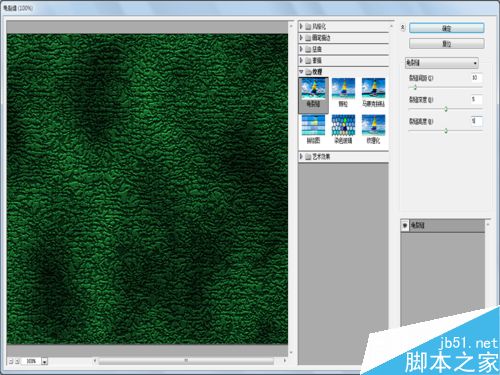Click the 100% zoom level field

click(x=31, y=361)
